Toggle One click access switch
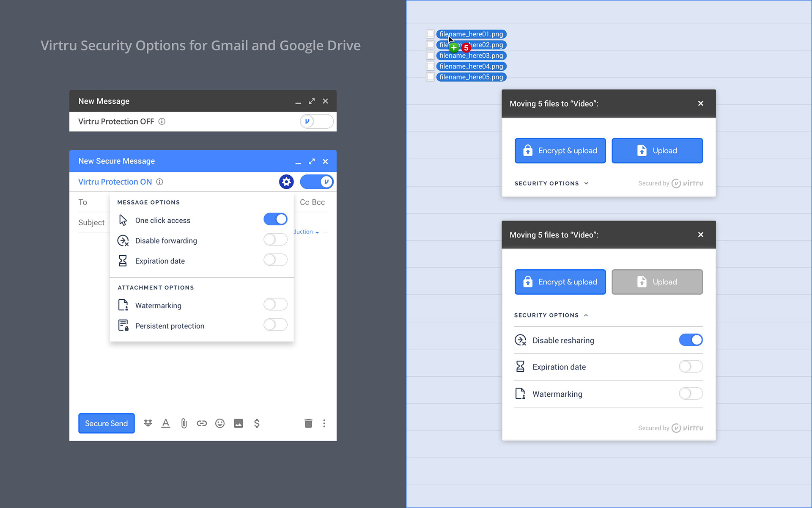Viewport: 812px width, 508px height. pos(275,219)
